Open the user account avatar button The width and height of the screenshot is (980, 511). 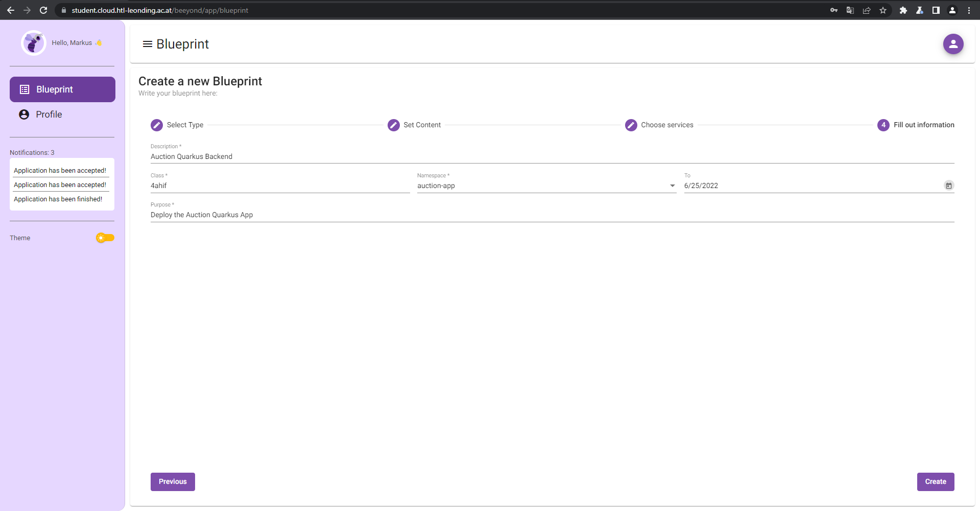[x=953, y=44]
